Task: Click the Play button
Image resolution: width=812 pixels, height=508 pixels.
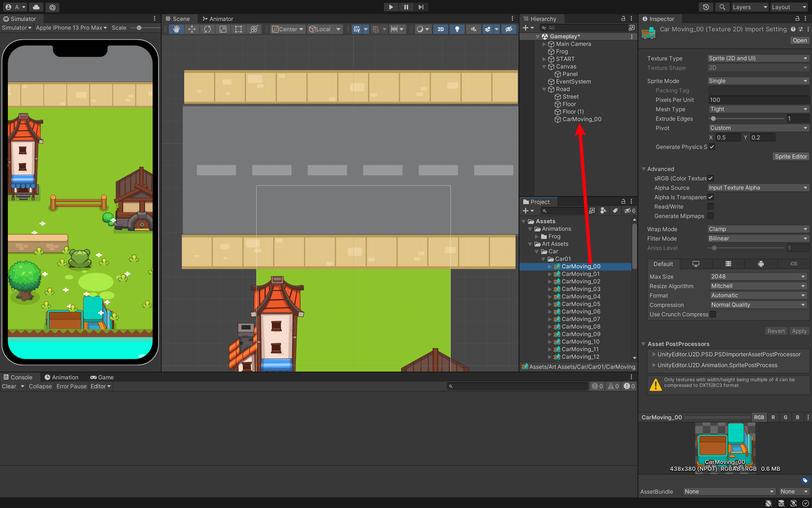Action: point(391,7)
